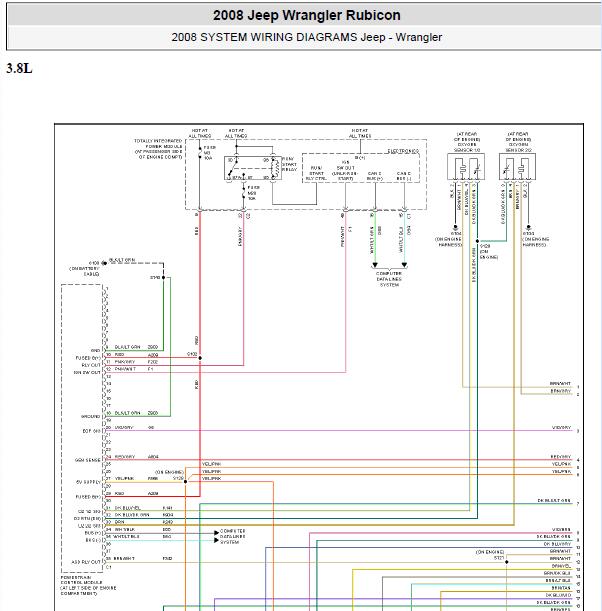Click the 'ELECTRONICS' label in power module
Image resolution: width=602 pixels, height=611 pixels.
point(403,151)
